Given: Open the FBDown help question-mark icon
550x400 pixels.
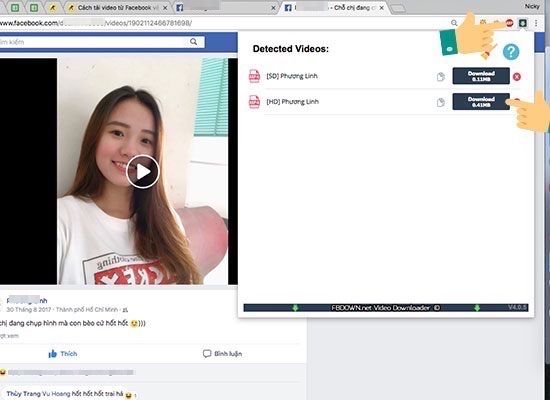Looking at the screenshot, I should tap(511, 52).
